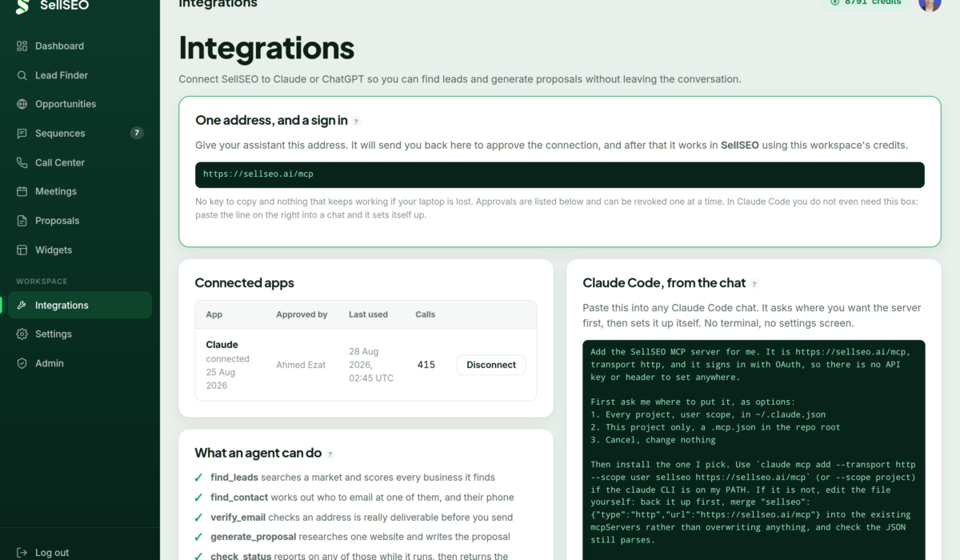The width and height of the screenshot is (960, 560).
Task: Click the Lead Finder magnifier icon
Action: [22, 75]
